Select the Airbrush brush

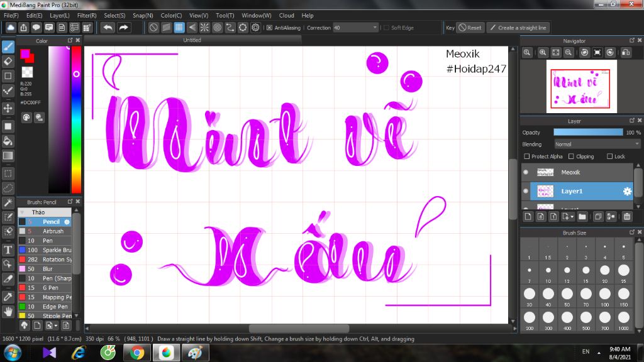45,231
